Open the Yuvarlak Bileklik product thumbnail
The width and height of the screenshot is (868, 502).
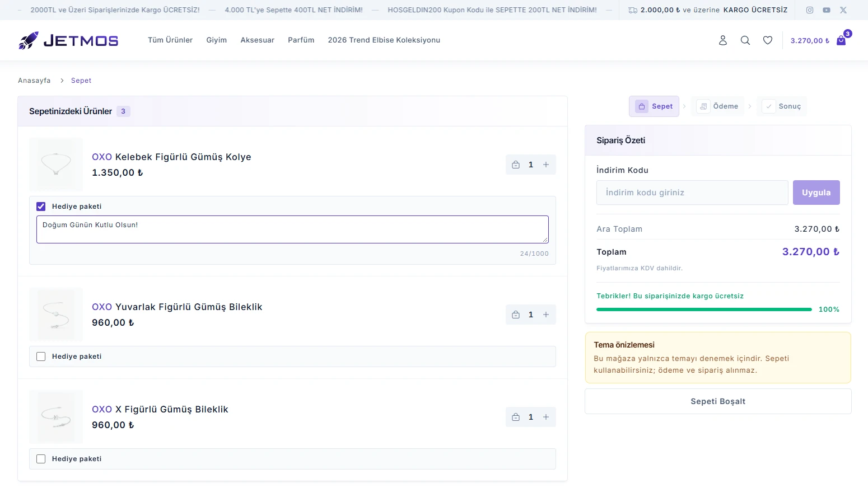click(x=56, y=315)
